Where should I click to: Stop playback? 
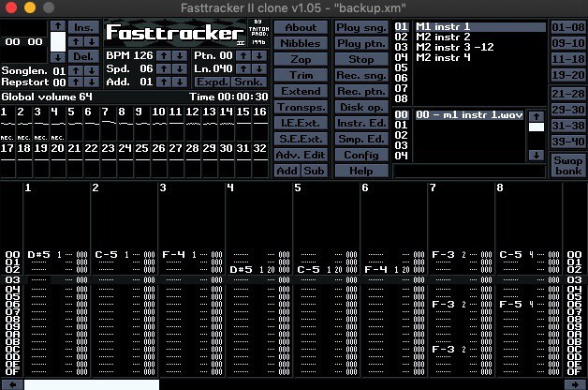click(x=361, y=59)
